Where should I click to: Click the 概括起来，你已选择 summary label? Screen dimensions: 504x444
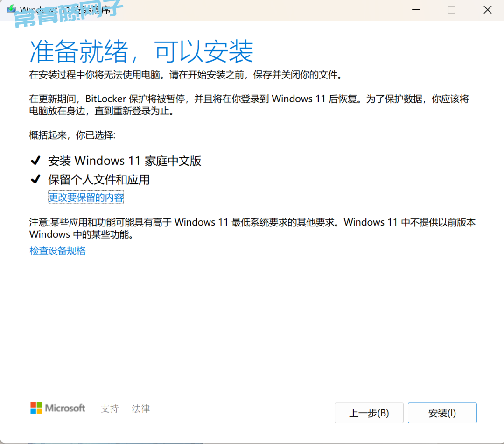coord(72,135)
